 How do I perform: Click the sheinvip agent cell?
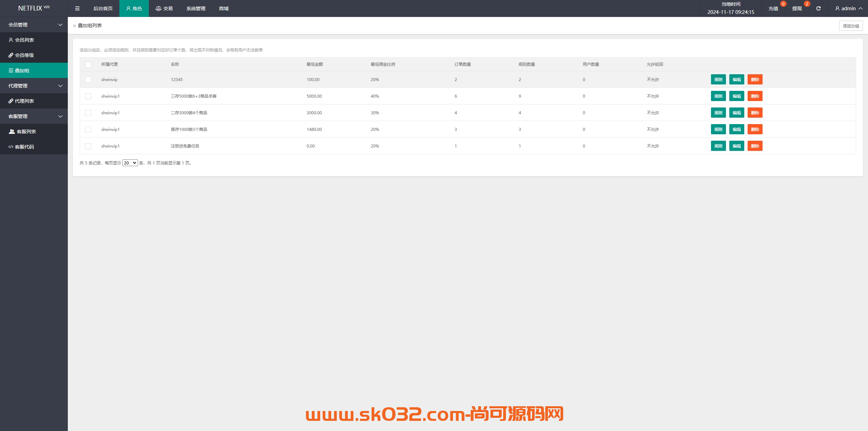tap(110, 80)
